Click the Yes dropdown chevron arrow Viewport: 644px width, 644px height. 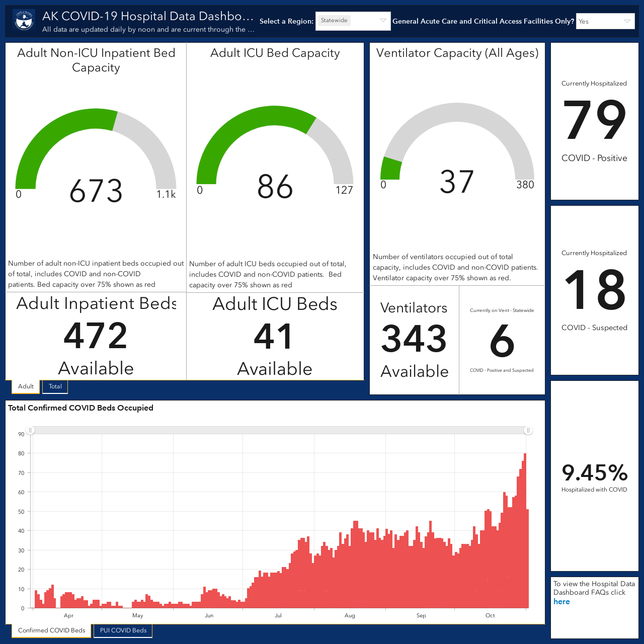[x=627, y=21]
